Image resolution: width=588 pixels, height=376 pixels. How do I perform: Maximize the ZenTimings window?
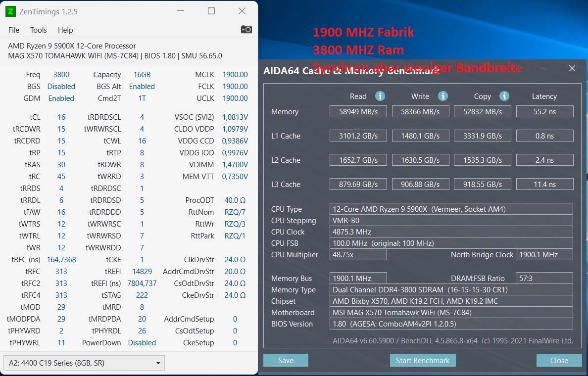[x=211, y=11]
